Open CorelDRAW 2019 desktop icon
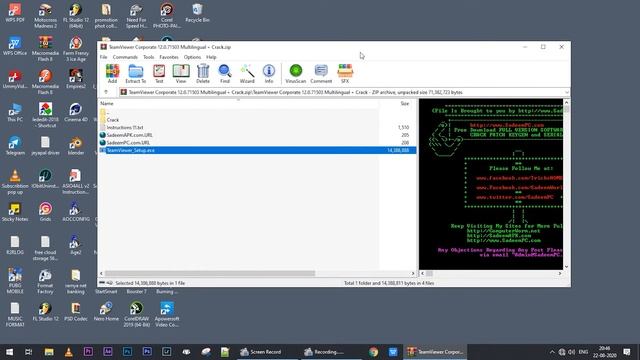The height and width of the screenshot is (360, 640). tap(136, 314)
